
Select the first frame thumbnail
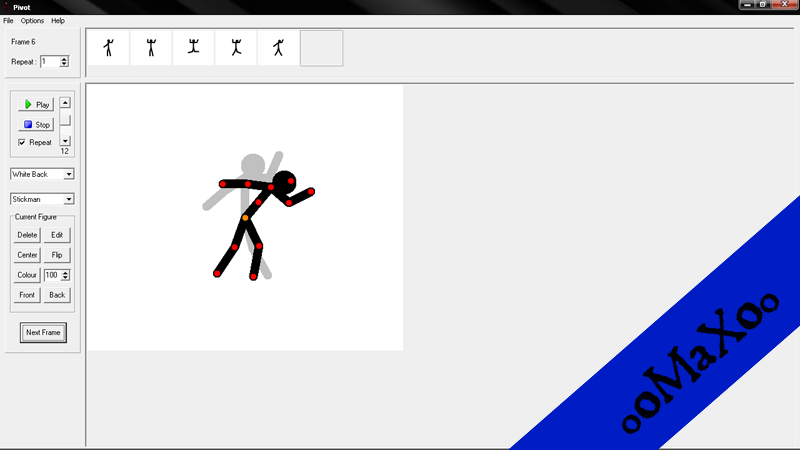point(109,48)
